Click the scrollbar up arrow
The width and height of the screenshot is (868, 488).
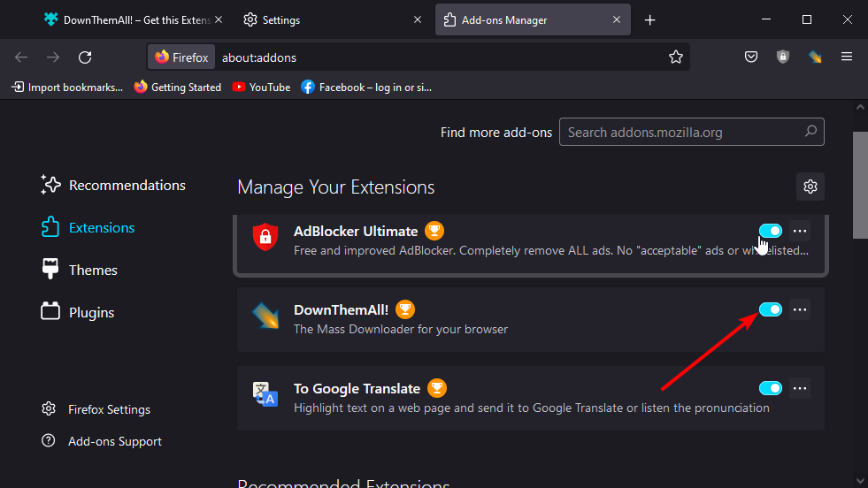pyautogui.click(x=860, y=107)
